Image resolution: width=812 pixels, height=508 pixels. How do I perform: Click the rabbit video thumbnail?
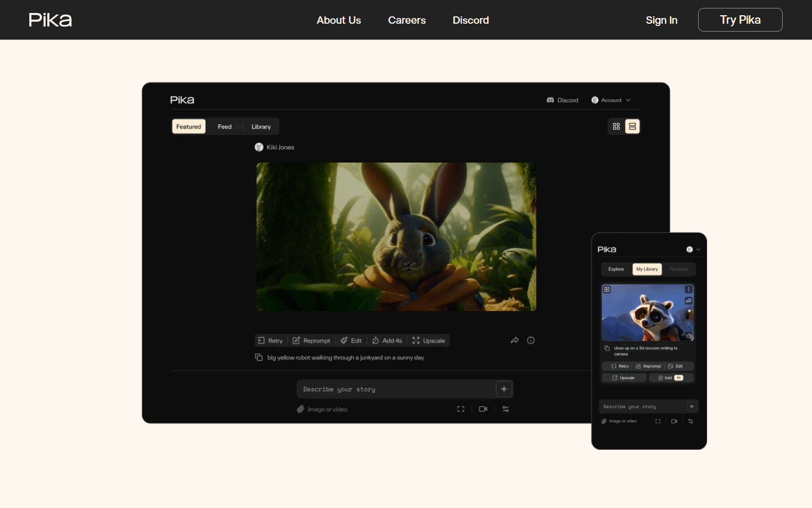click(396, 237)
